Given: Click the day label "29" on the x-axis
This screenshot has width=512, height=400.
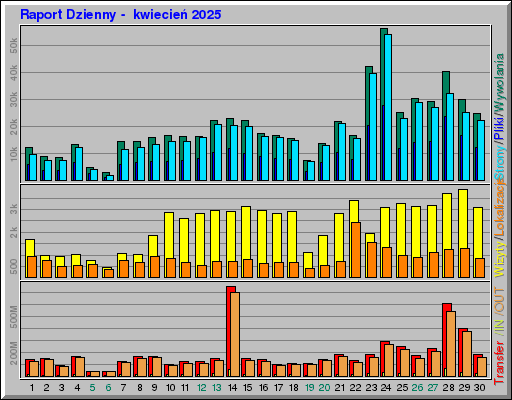Looking at the screenshot, I should (464, 388).
